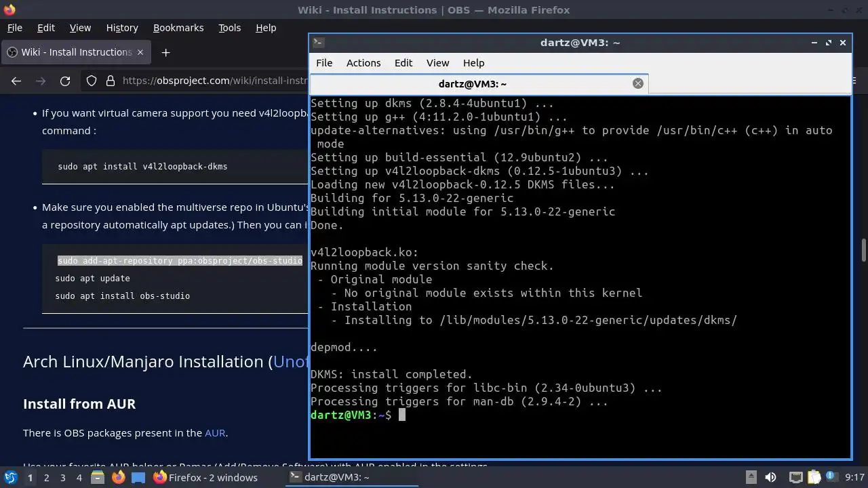Switch to workspace 3
The width and height of the screenshot is (868, 488).
(x=62, y=477)
